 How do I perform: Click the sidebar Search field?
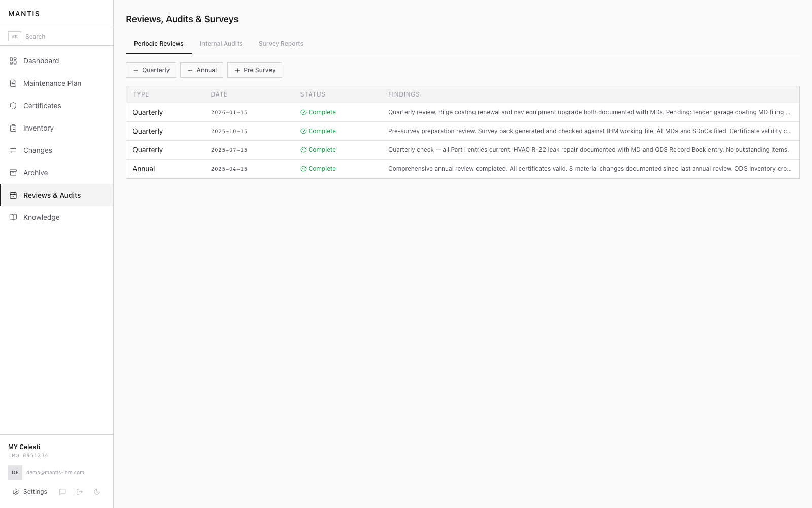(x=56, y=37)
